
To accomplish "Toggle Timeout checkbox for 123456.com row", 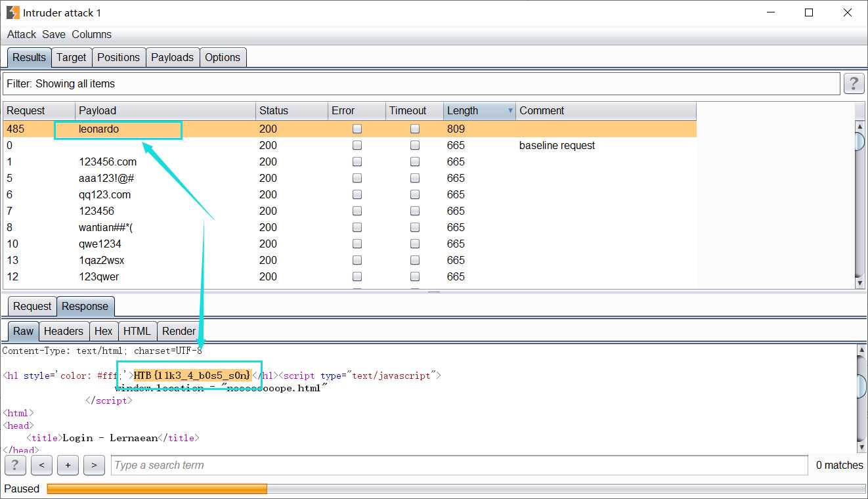I will (x=415, y=162).
